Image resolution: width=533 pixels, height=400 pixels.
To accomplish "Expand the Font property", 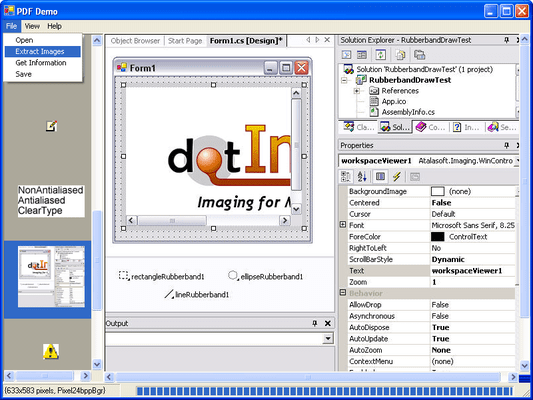I will point(343,225).
